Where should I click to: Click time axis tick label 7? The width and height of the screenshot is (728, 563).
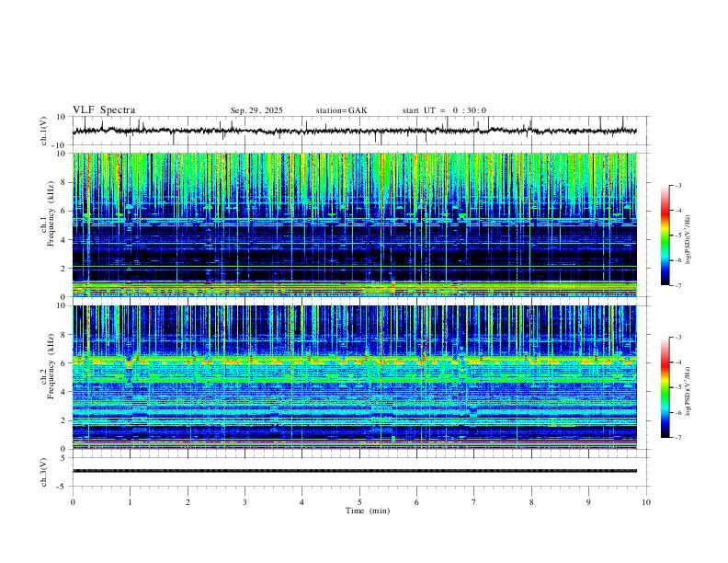coord(474,502)
